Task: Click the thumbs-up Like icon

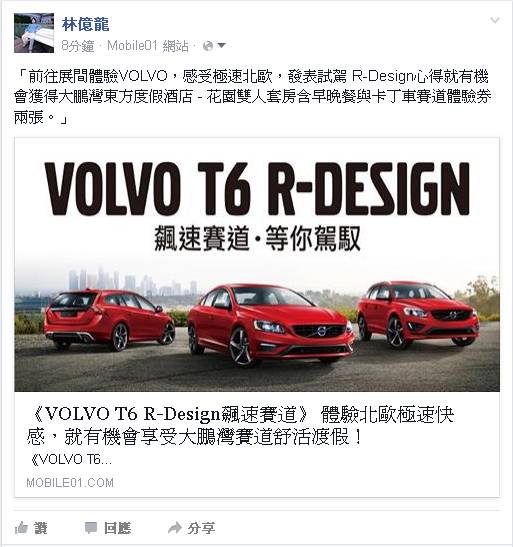Action: click(21, 528)
